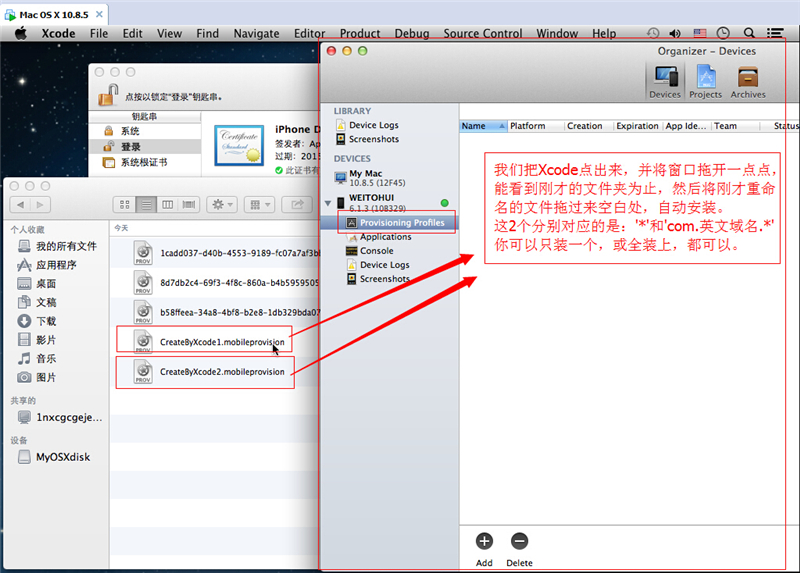Open the Edit menu
Image resolution: width=800 pixels, height=573 pixels.
tap(132, 34)
